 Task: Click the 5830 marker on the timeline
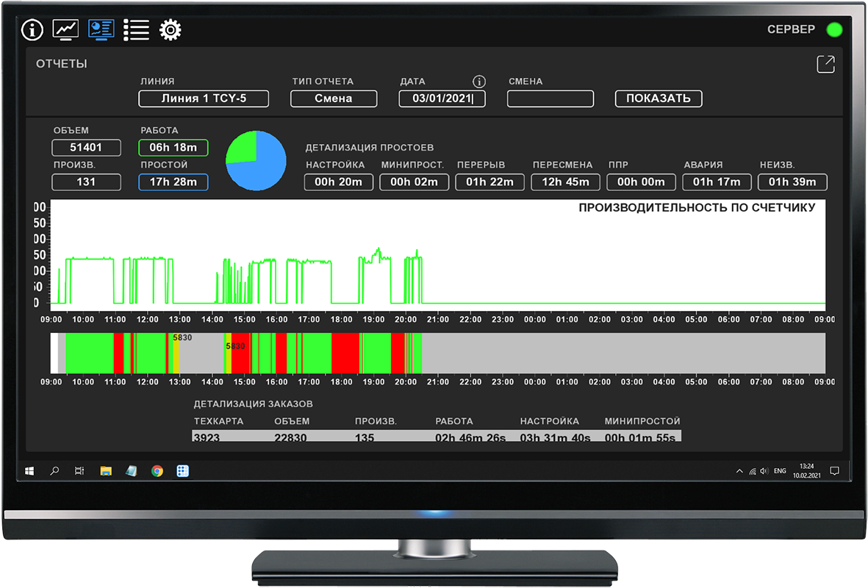click(182, 338)
